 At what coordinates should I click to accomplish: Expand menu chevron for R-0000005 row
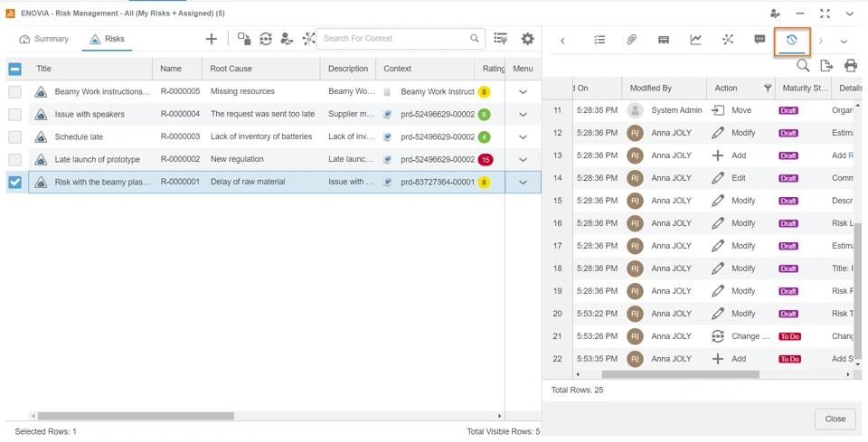[523, 92]
